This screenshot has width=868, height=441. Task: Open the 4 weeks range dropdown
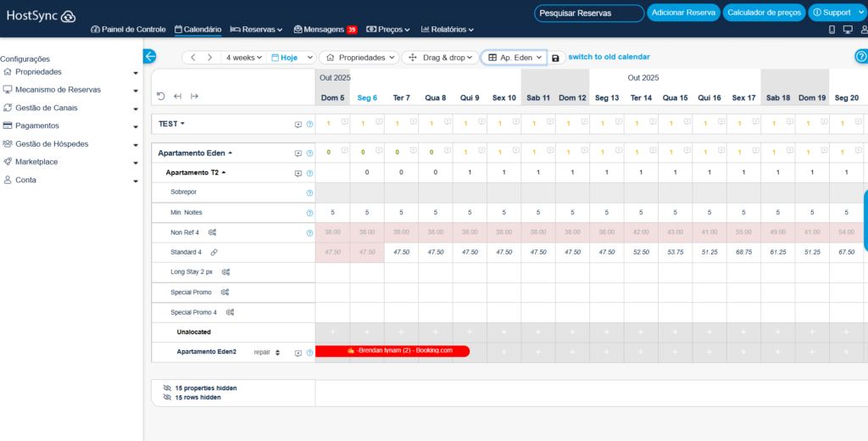(243, 58)
